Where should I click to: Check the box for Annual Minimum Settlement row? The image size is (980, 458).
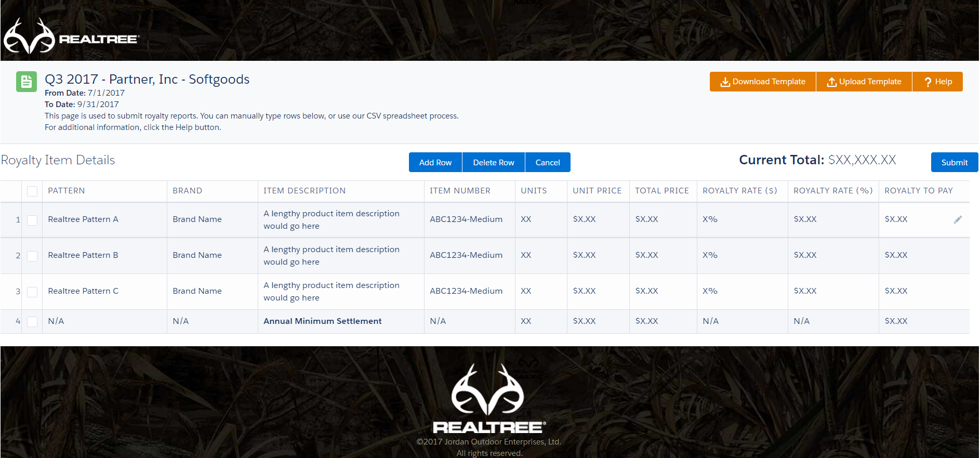[x=32, y=321]
